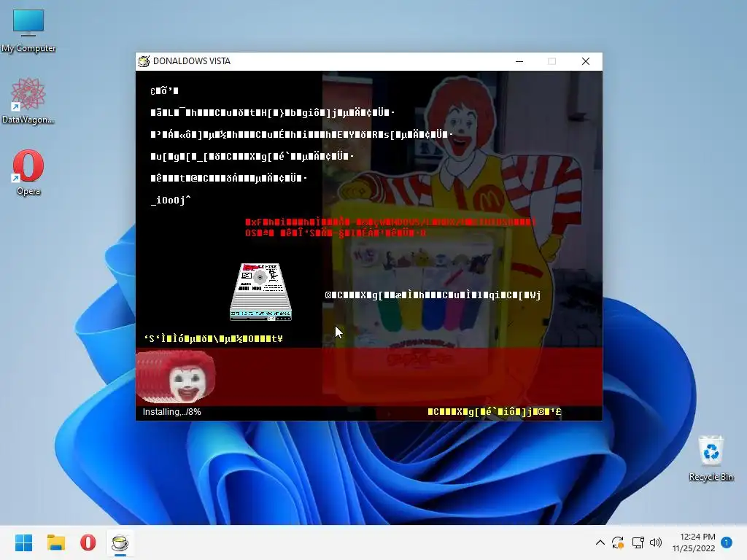Viewport: 747px width, 560px height.
Task: Open Opera browser from the taskbar
Action: click(88, 542)
